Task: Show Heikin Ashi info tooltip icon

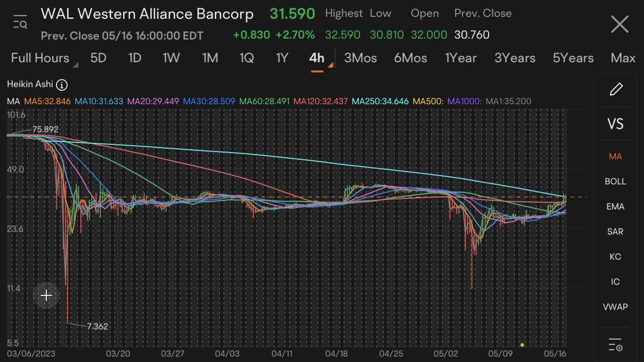Action: click(x=62, y=85)
